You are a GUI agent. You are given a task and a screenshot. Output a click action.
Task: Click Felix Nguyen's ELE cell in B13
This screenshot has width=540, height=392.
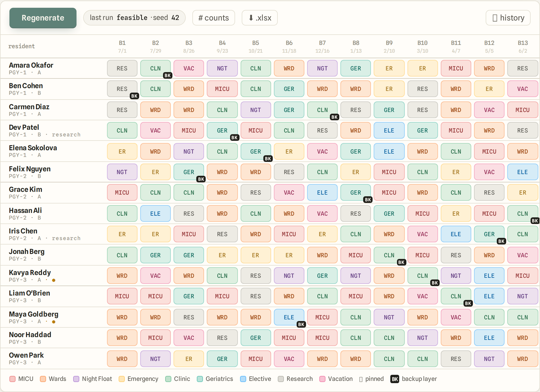pyautogui.click(x=523, y=172)
